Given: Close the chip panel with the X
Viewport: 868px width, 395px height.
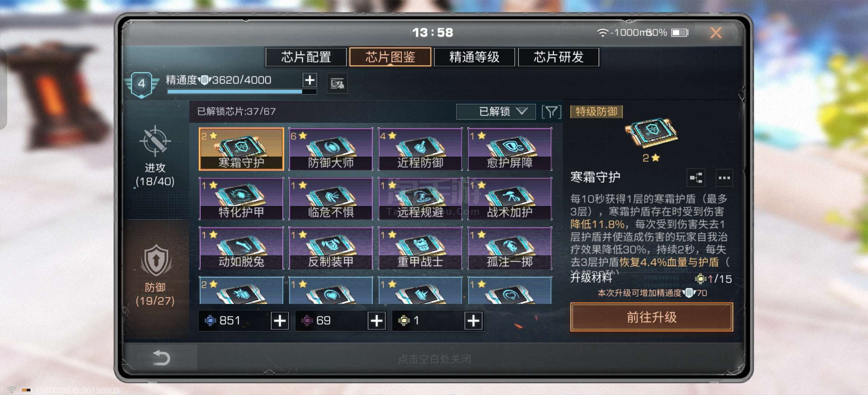Looking at the screenshot, I should tap(716, 33).
